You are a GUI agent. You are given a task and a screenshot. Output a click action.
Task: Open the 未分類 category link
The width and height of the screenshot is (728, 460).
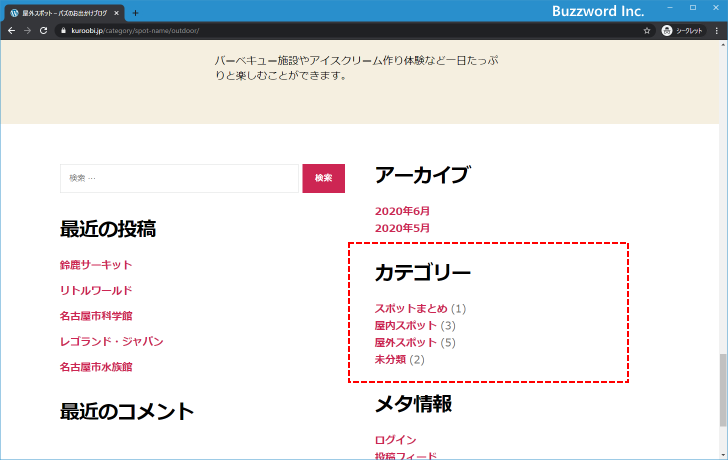[x=390, y=360]
